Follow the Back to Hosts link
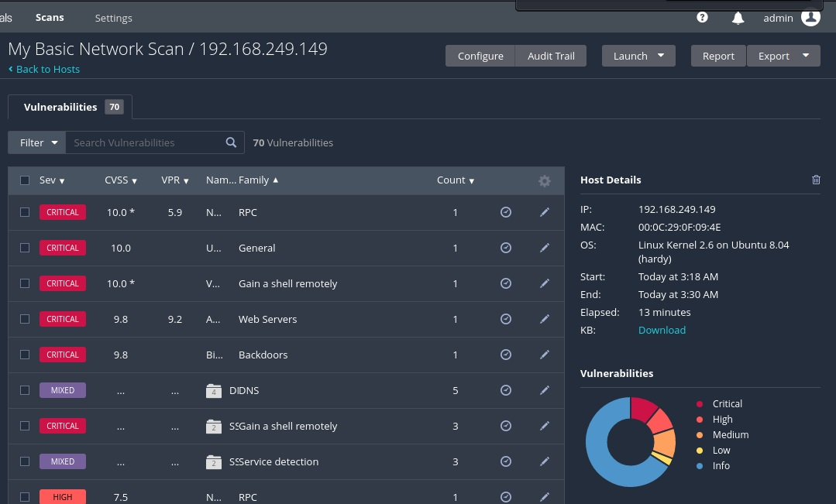The height and width of the screenshot is (504, 836). point(44,69)
